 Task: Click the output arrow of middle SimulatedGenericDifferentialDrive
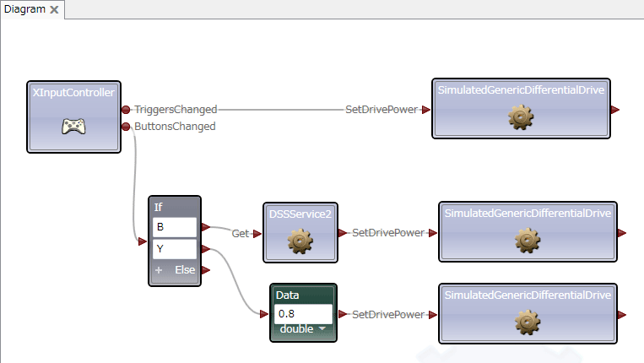tap(621, 233)
